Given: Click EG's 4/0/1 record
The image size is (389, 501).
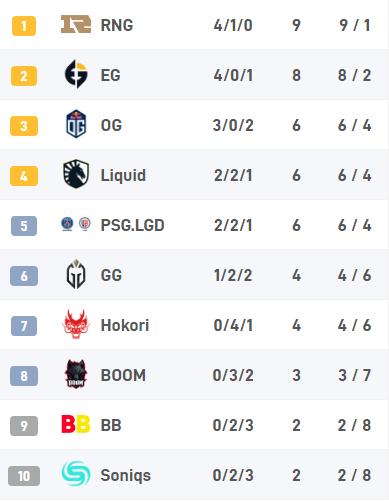Looking at the screenshot, I should coord(233,75).
